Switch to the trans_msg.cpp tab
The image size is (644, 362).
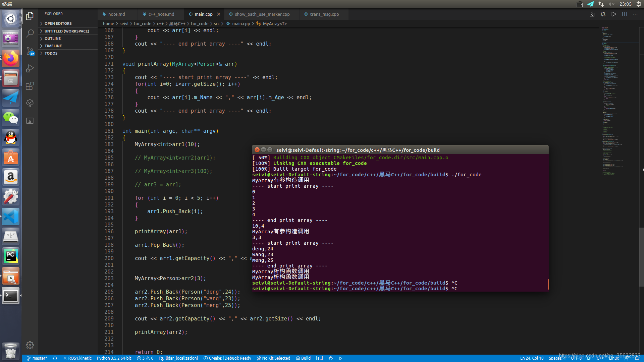click(324, 14)
